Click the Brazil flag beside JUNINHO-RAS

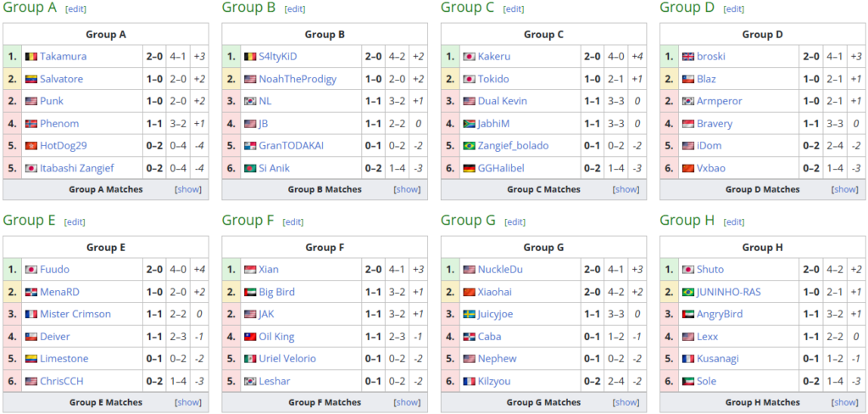click(688, 292)
